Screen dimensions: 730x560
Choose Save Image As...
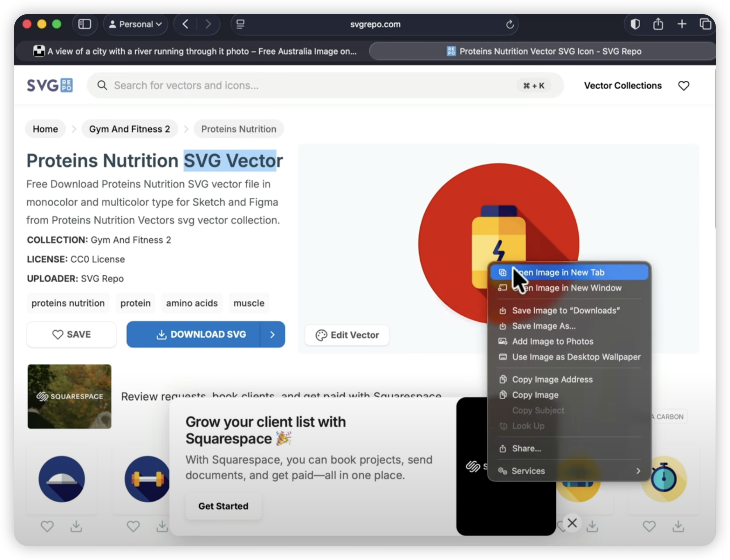(569, 326)
